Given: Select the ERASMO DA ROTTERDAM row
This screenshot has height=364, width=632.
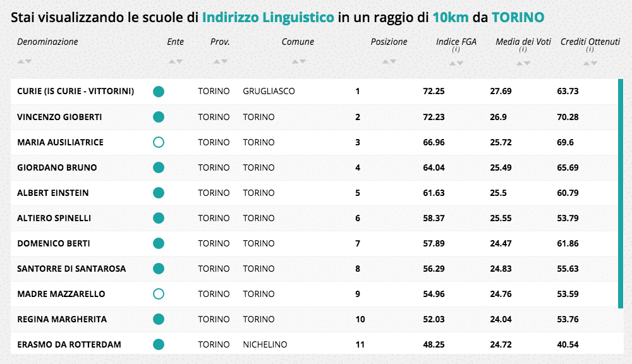Looking at the screenshot, I should [69, 344].
